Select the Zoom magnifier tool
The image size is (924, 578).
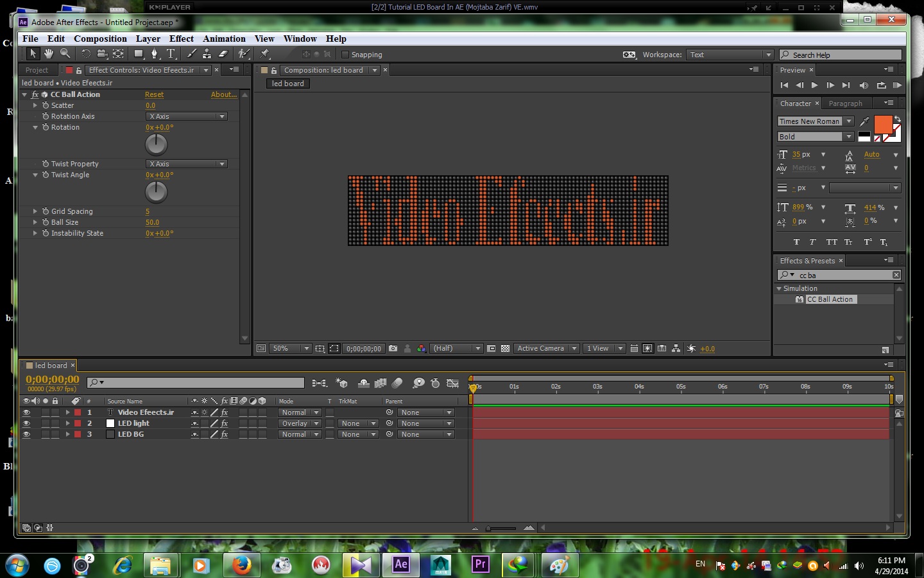pyautogui.click(x=65, y=54)
